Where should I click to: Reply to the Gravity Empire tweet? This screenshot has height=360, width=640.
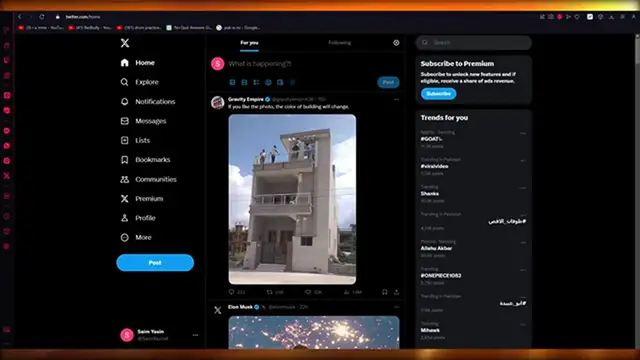[237, 292]
